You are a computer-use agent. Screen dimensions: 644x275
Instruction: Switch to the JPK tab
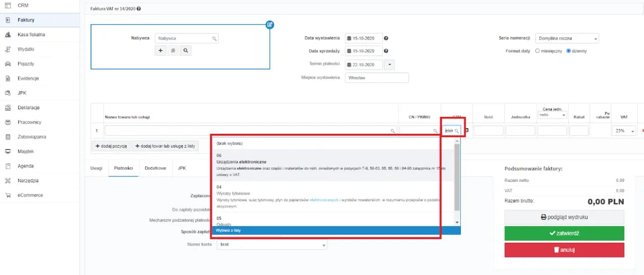[x=182, y=168]
